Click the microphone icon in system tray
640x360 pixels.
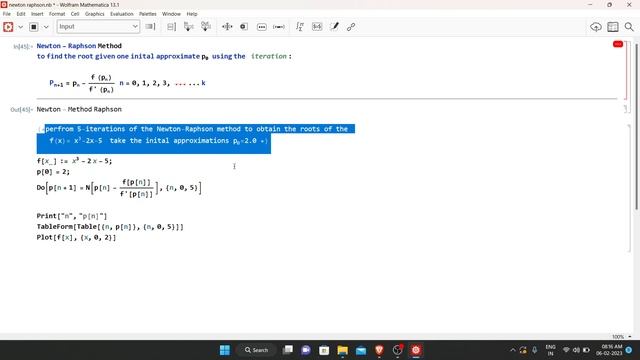(x=535, y=350)
